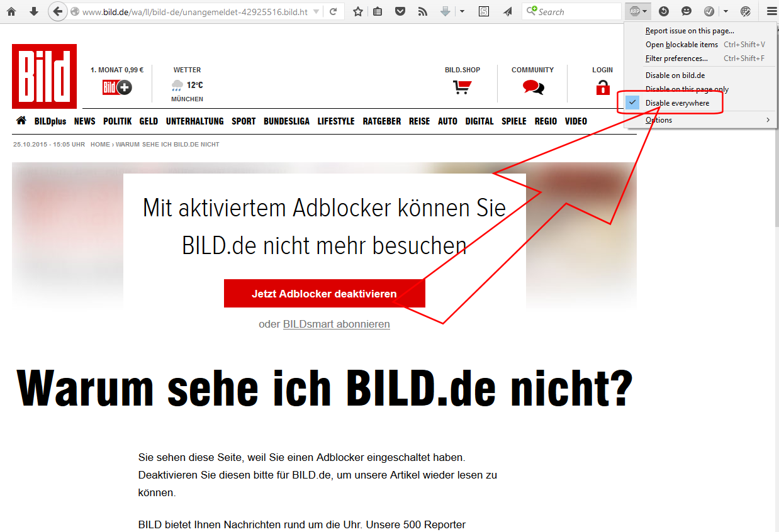This screenshot has width=779, height=532.
Task: Bookmark this page with the star icon
Action: tap(357, 11)
